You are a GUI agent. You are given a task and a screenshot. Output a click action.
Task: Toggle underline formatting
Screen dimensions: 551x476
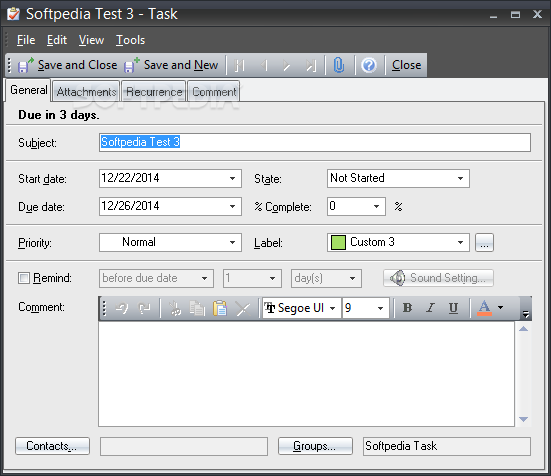(x=453, y=308)
